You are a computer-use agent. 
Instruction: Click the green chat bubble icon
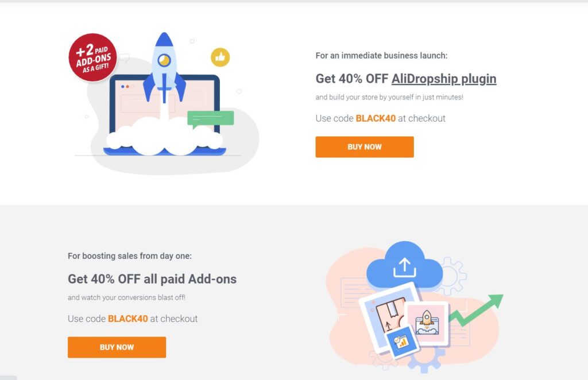point(210,119)
